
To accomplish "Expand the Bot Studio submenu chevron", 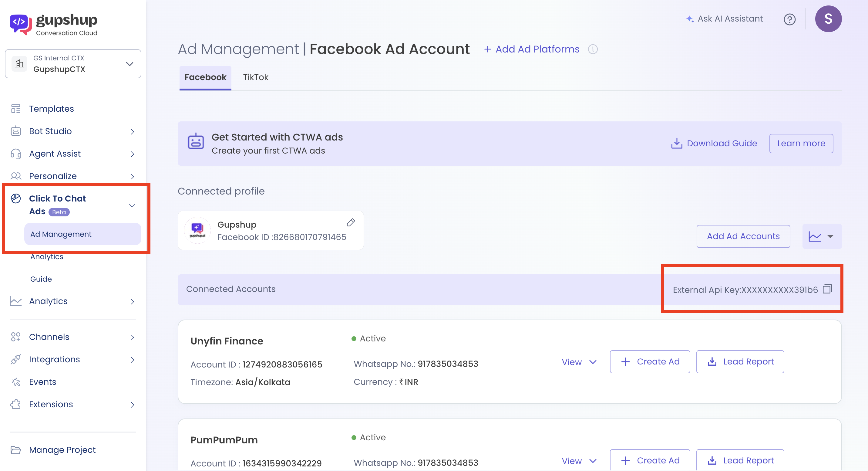I will point(133,131).
